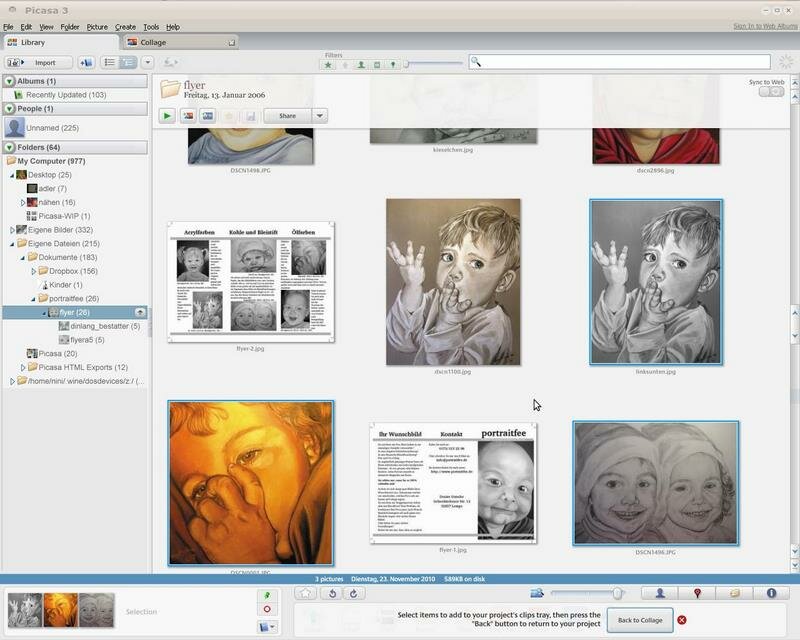Show the Tags panel

734,593
